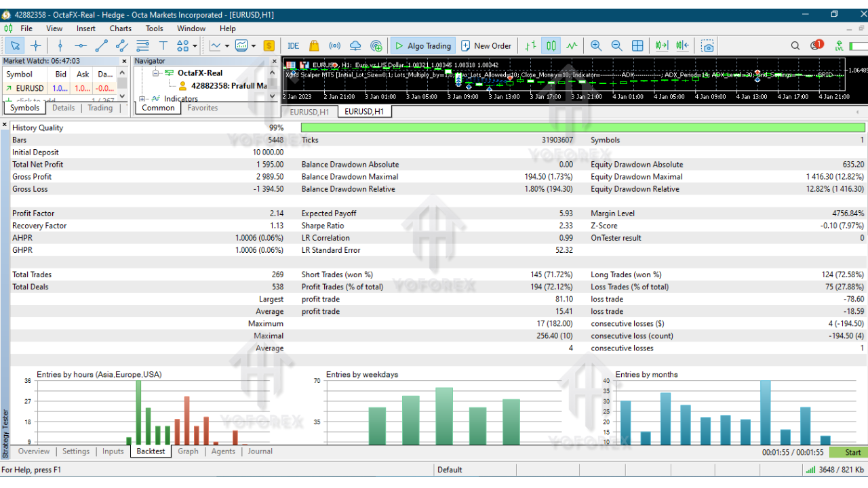Zoom in on the chart
The height and width of the screenshot is (488, 868).
pyautogui.click(x=596, y=45)
